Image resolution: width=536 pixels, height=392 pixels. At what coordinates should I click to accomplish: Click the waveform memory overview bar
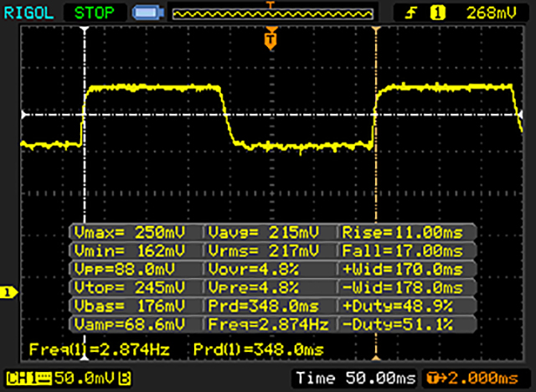click(x=272, y=13)
